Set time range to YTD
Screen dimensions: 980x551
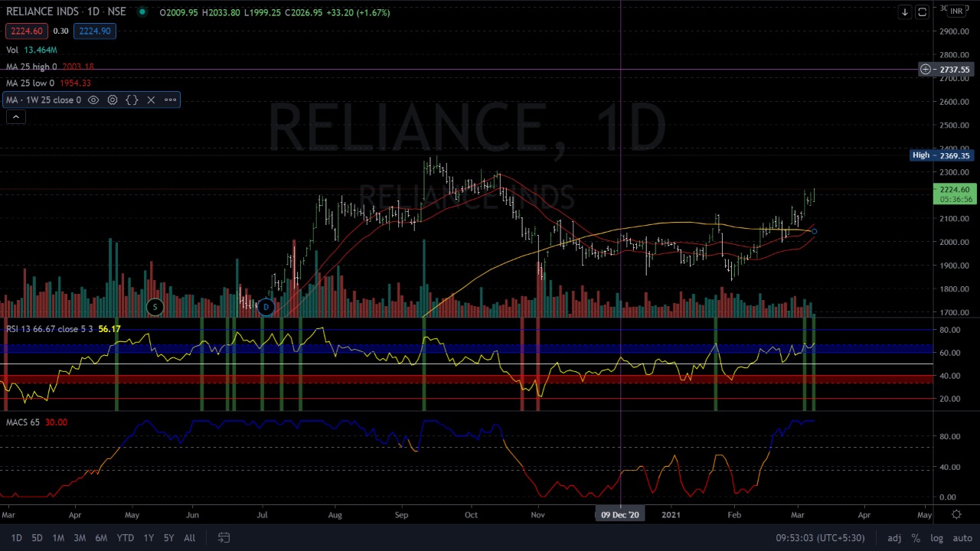[125, 538]
